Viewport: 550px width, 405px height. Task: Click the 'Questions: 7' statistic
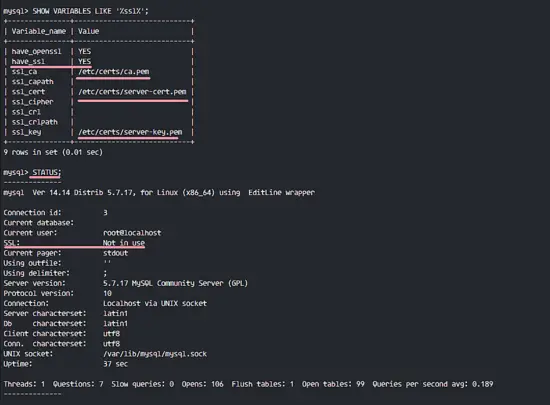[78, 384]
